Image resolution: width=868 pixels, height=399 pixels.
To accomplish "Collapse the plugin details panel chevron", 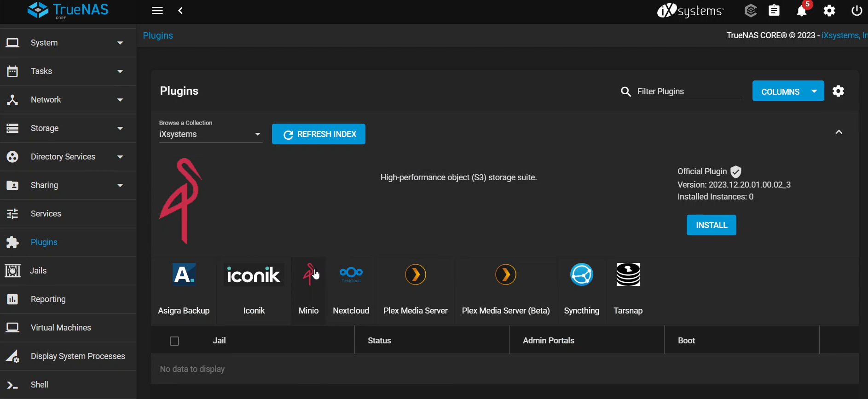I will (839, 132).
